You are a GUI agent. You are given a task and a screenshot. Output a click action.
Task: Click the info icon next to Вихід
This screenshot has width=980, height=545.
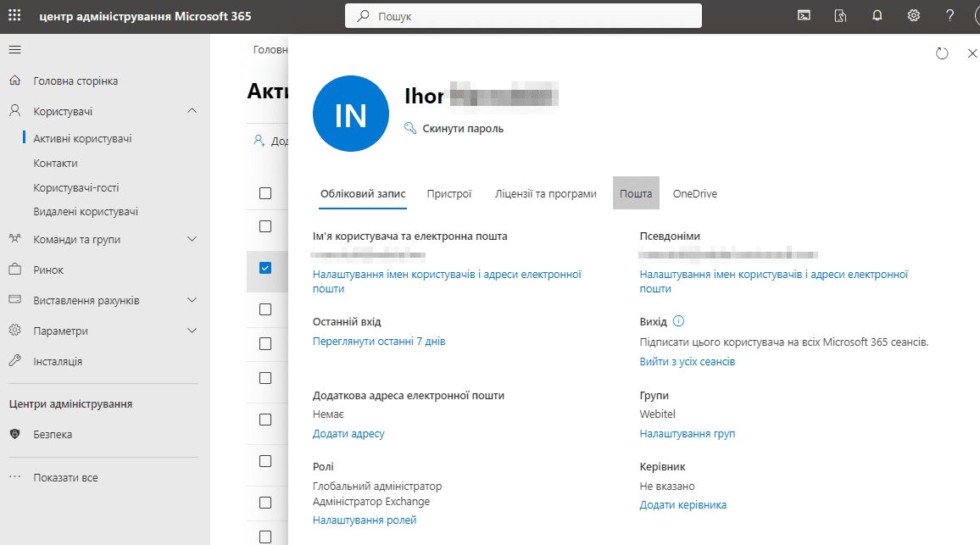pos(679,321)
